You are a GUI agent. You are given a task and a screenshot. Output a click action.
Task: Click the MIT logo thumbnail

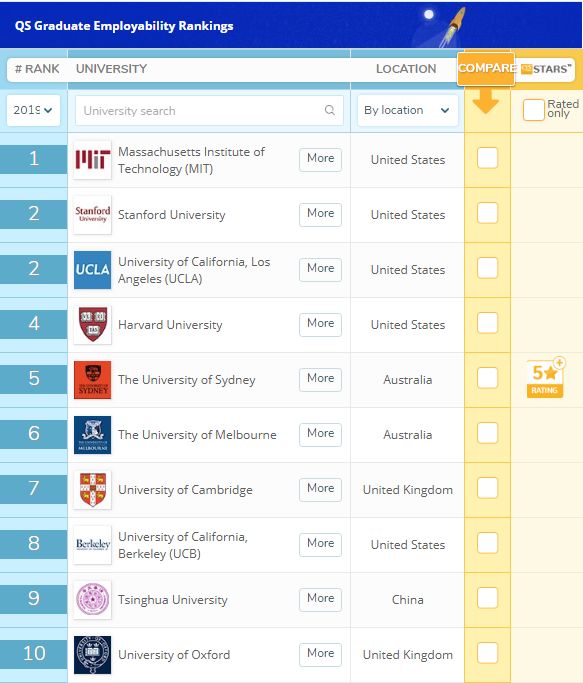coord(92,159)
